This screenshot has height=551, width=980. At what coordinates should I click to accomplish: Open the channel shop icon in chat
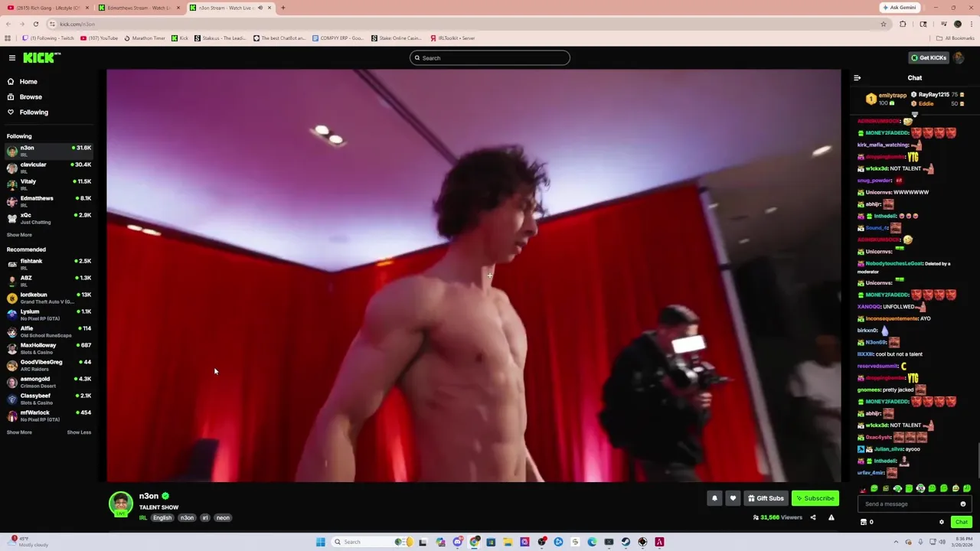click(864, 522)
